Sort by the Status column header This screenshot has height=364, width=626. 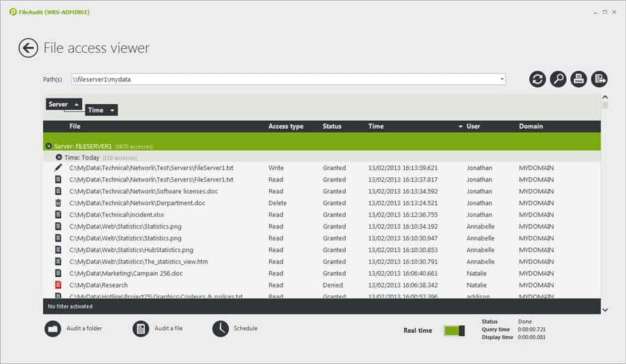point(332,126)
